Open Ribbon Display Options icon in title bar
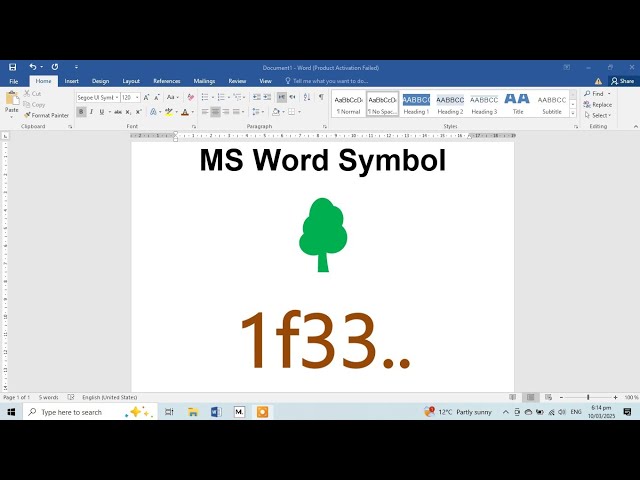The height and width of the screenshot is (480, 640). coord(567,67)
